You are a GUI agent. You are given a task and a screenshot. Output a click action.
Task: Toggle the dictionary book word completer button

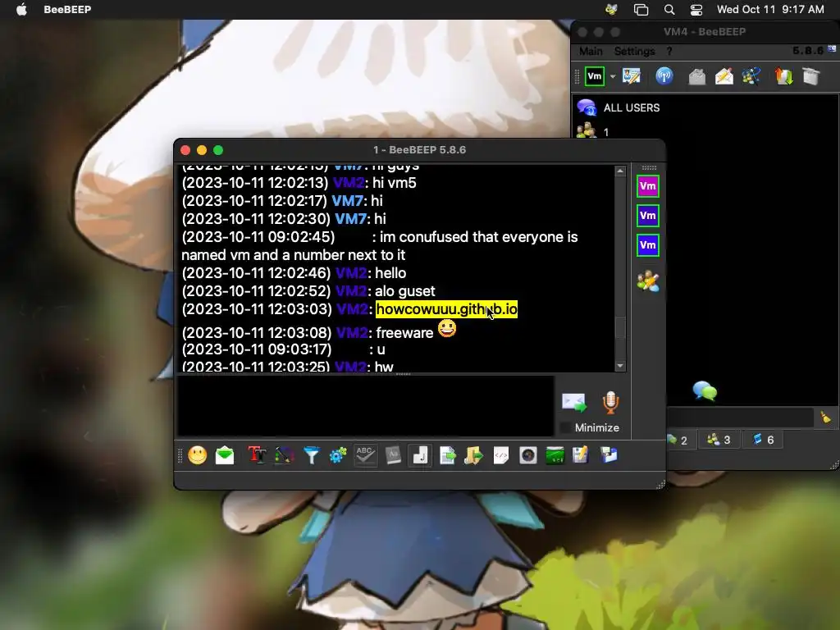393,455
